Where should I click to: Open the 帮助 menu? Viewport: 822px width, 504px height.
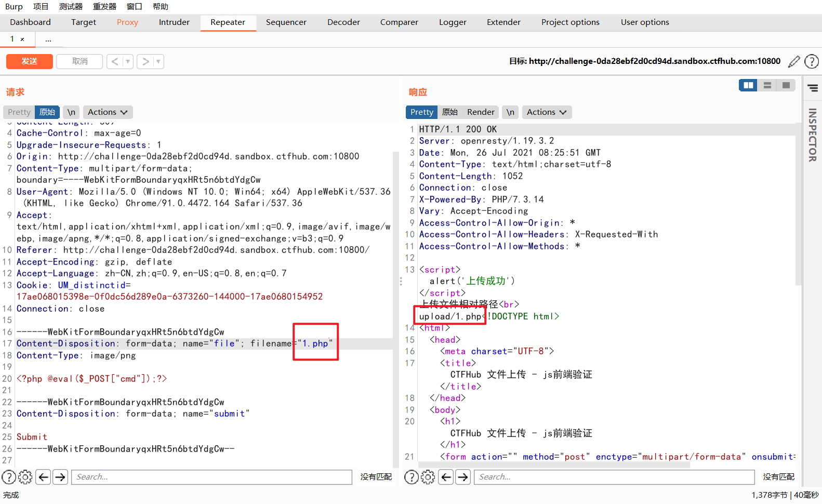pos(161,7)
